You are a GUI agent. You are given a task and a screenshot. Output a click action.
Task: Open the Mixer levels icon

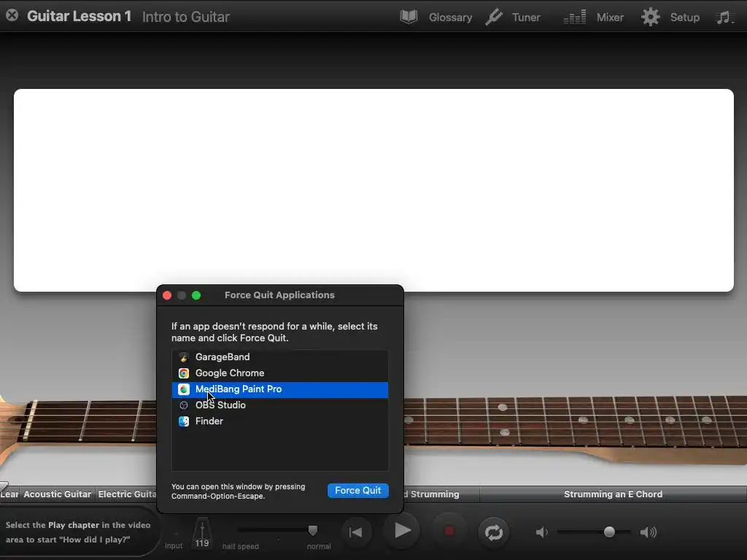pos(575,17)
